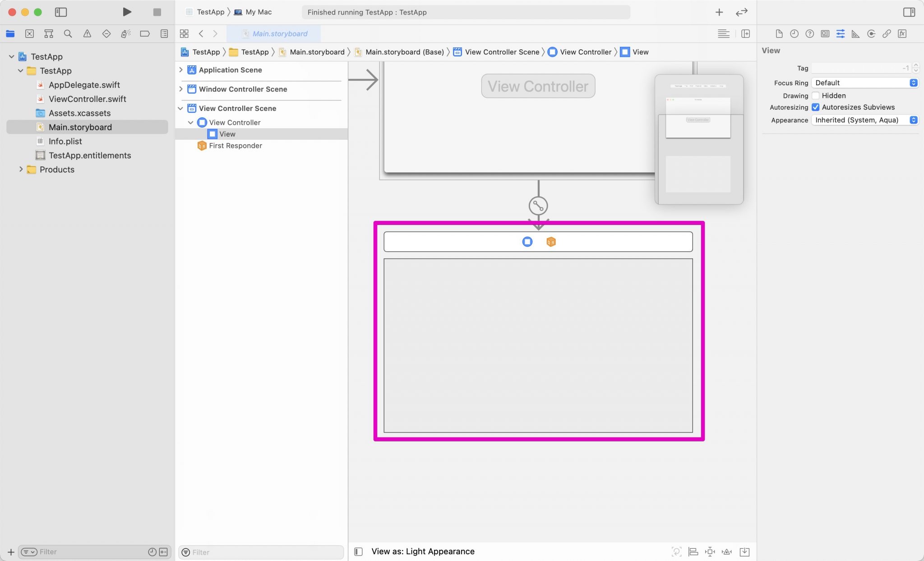924x561 pixels.
Task: Expand the Window Controller Scene
Action: (x=180, y=89)
